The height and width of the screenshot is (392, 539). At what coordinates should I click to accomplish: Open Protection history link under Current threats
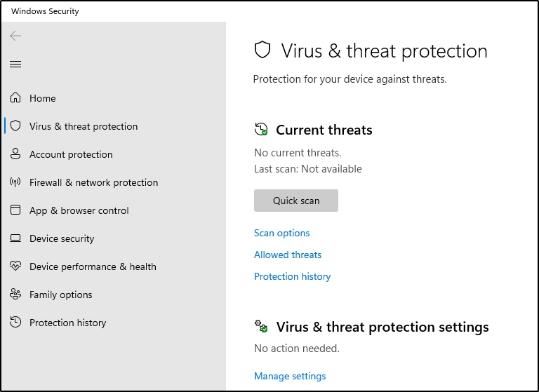[292, 276]
